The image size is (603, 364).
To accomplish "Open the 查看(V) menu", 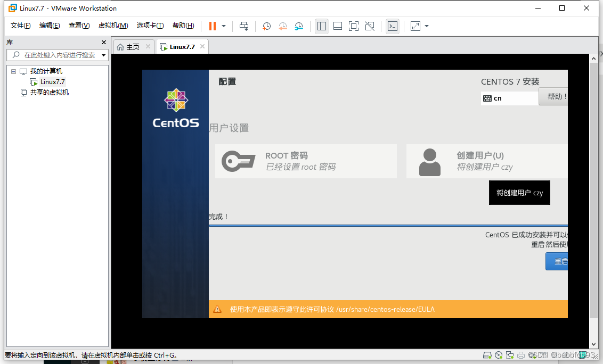I will [79, 26].
